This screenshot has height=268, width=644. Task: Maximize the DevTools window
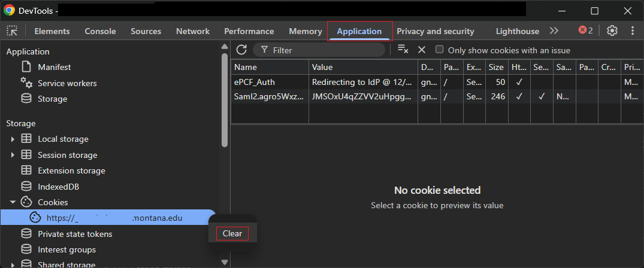[x=594, y=11]
